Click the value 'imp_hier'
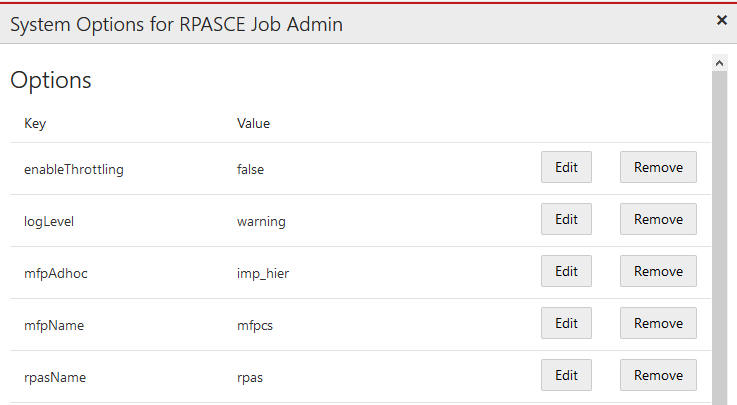737x405 pixels. pyautogui.click(x=263, y=273)
